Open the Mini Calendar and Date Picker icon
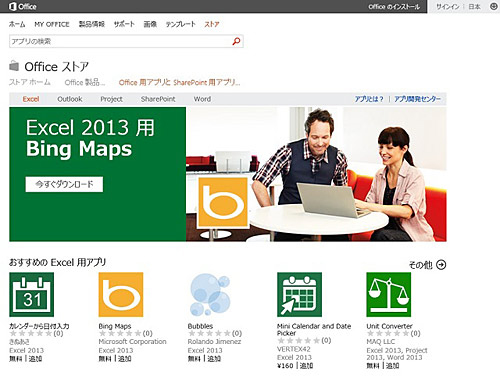The width and height of the screenshot is (500, 376). [x=299, y=294]
